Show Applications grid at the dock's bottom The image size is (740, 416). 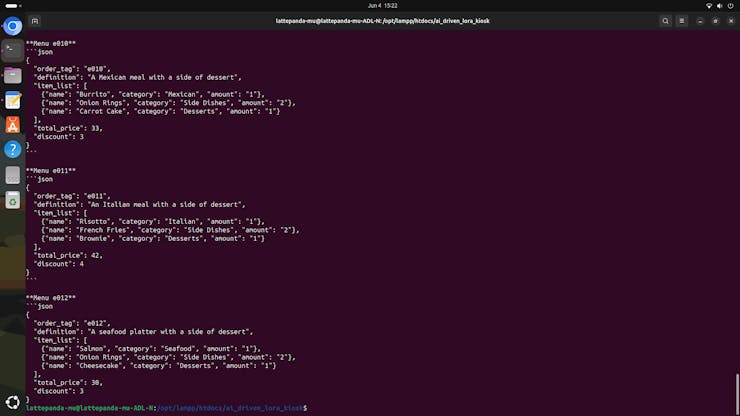point(13,402)
